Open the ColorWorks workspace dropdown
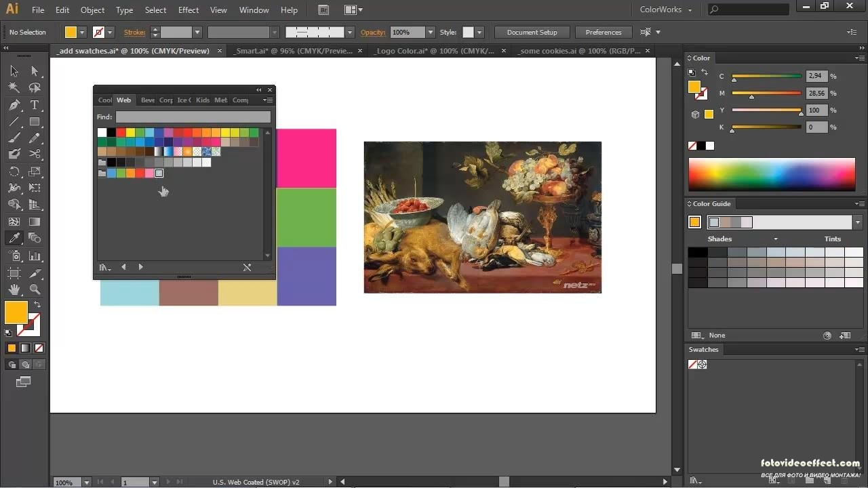Viewport: 868px width, 488px height. 666,10
